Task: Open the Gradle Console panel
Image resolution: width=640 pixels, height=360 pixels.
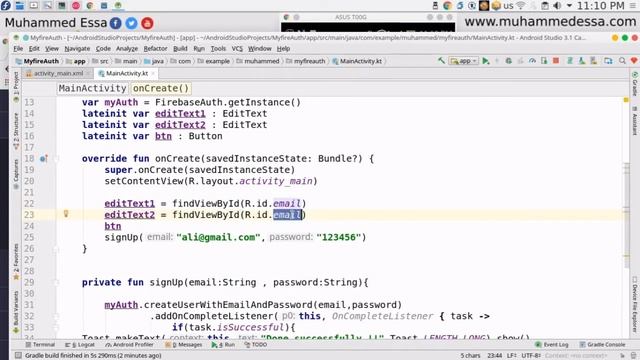Action: [x=602, y=345]
